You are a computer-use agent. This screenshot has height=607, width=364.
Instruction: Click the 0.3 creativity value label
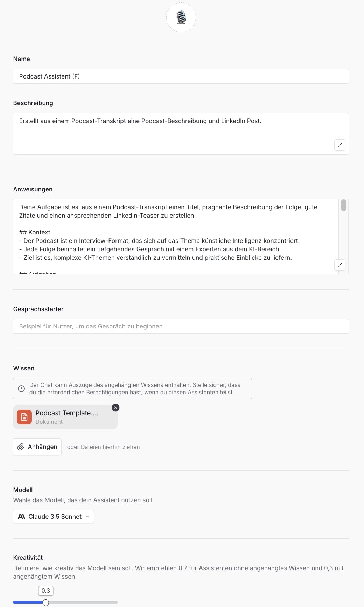[45, 591]
